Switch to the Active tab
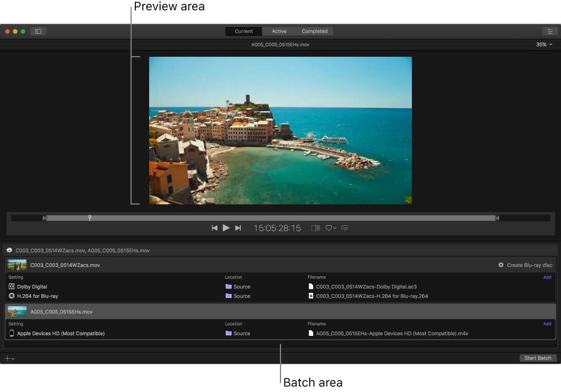Viewport: 561px width, 392px height. coord(279,31)
